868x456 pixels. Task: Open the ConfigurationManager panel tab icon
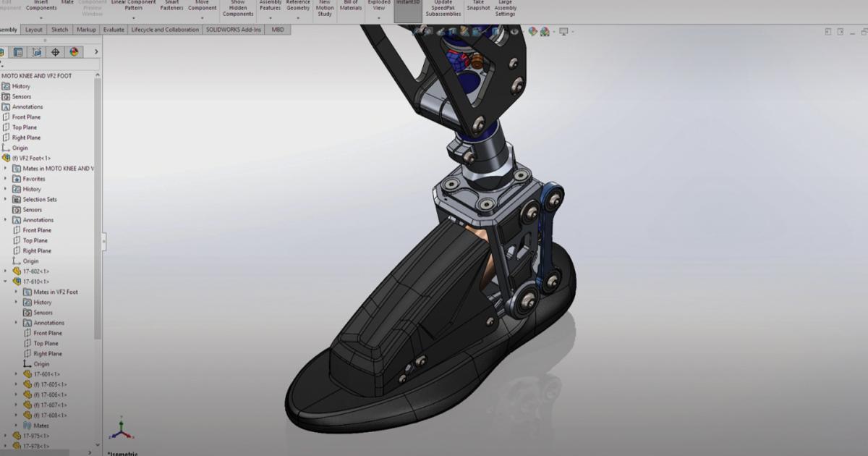pos(36,52)
